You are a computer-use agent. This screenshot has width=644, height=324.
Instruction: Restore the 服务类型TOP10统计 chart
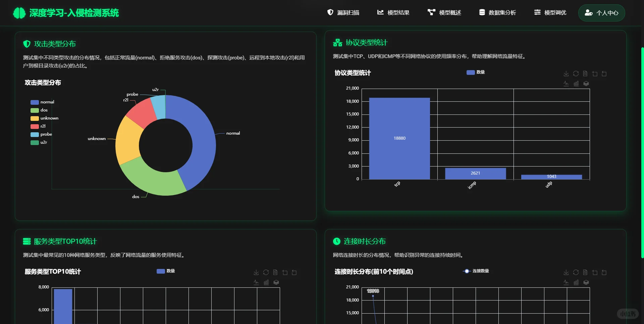[266, 272]
